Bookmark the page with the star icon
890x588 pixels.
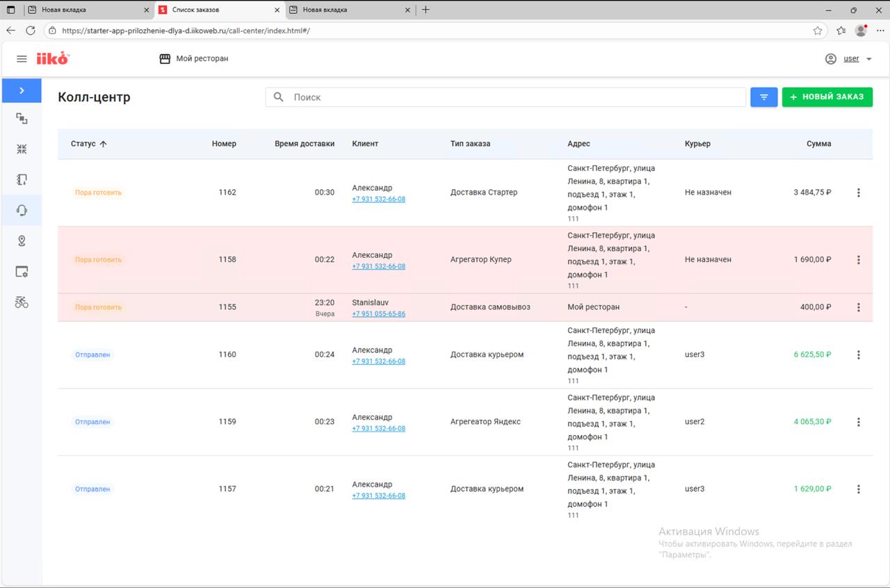(x=818, y=31)
